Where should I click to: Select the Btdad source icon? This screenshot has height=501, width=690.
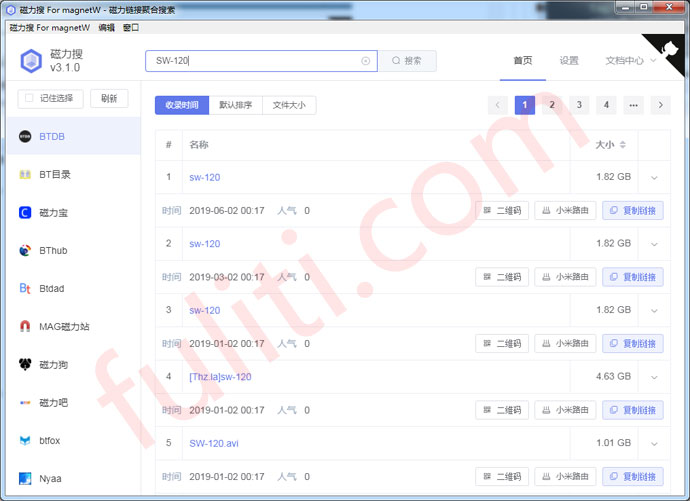coord(25,288)
